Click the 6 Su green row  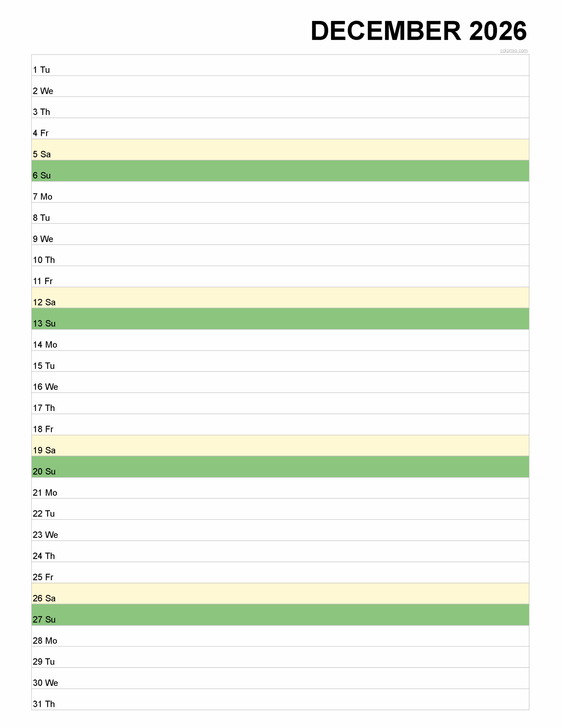point(280,171)
